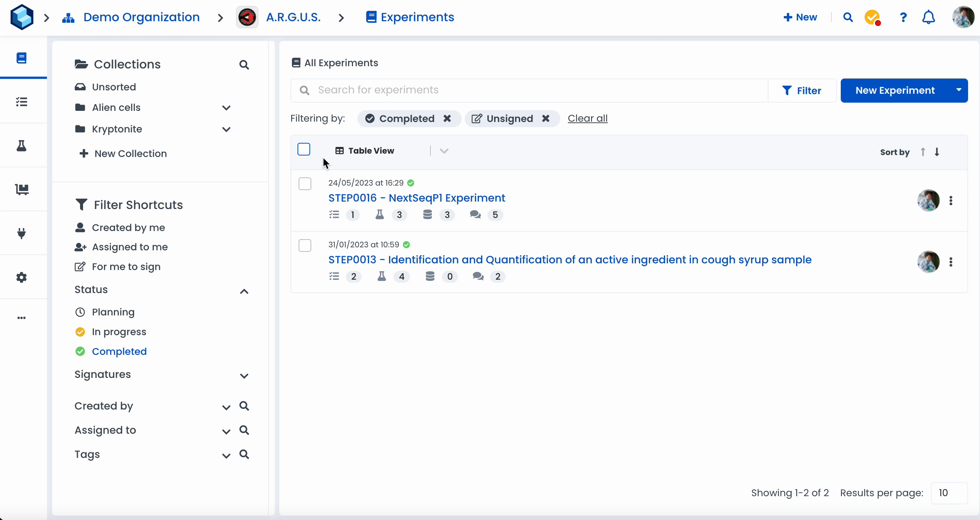Select the STEP0013 cough syrup experiment checkbox
Viewport: 980px width, 520px height.
point(305,245)
